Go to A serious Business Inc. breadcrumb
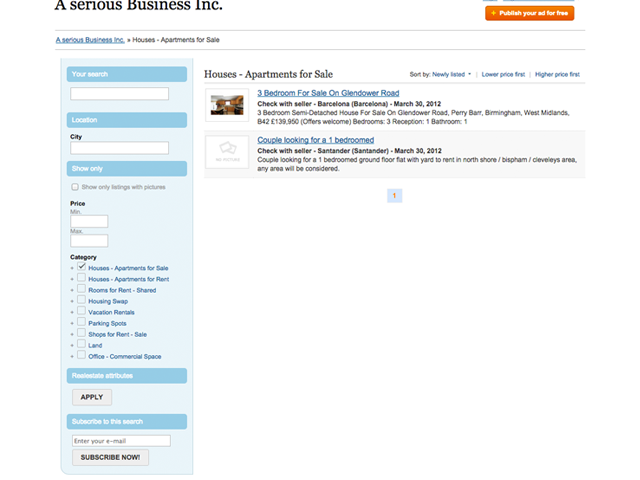 [90, 40]
